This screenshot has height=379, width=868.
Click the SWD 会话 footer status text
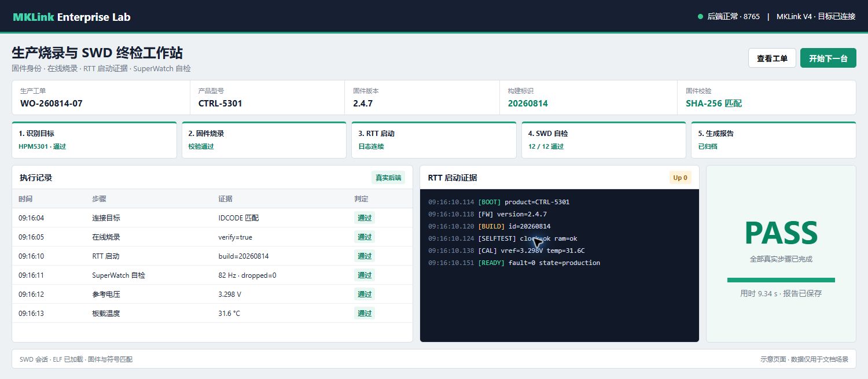click(76, 359)
